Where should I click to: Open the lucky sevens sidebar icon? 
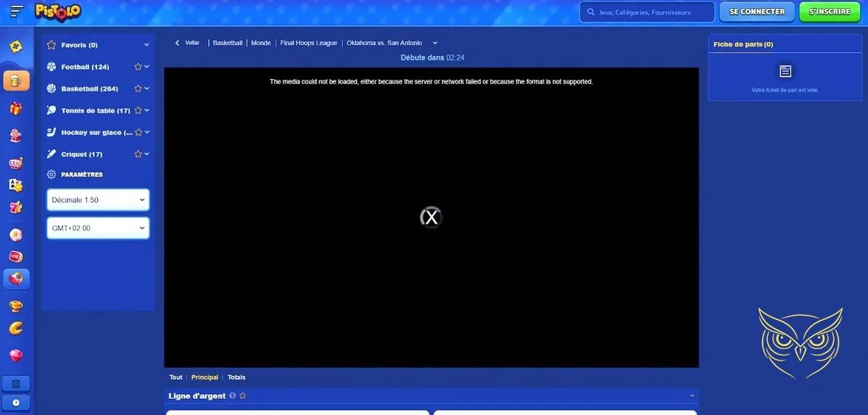(16, 207)
